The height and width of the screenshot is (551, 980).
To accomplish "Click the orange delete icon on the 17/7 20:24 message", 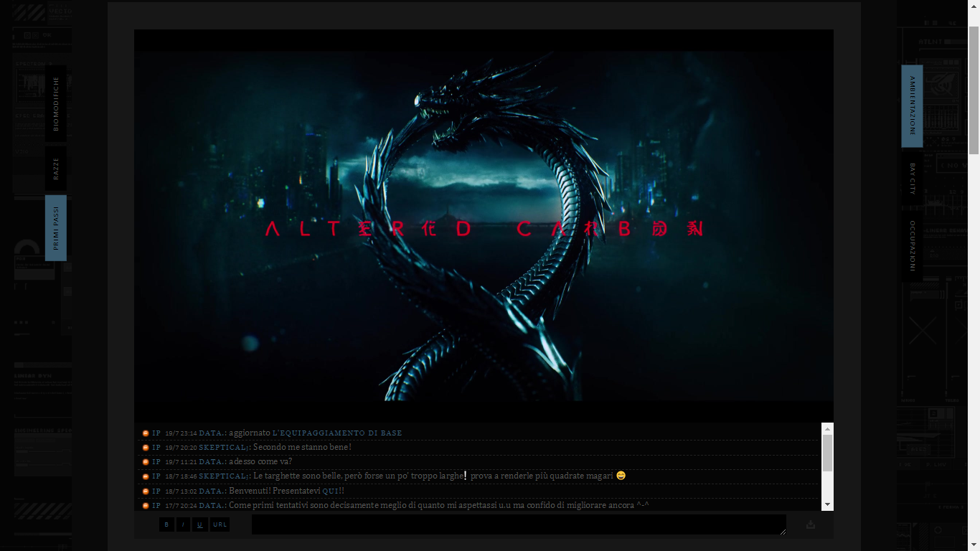I will tap(146, 506).
